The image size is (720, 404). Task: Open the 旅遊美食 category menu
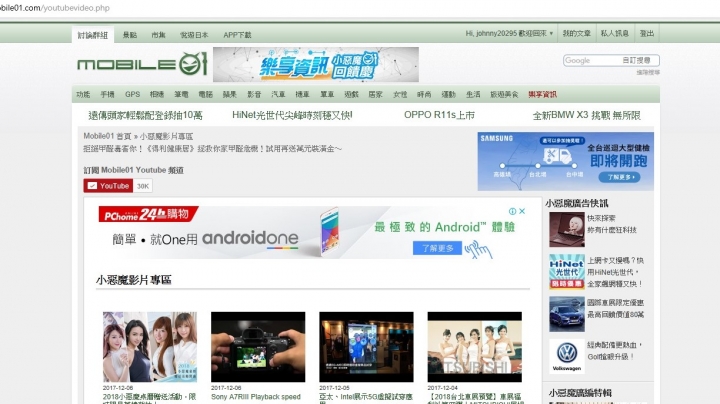pyautogui.click(x=504, y=94)
